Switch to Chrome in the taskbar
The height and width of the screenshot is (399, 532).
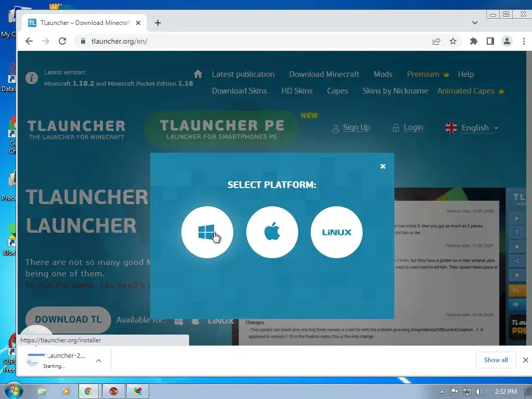pos(88,392)
